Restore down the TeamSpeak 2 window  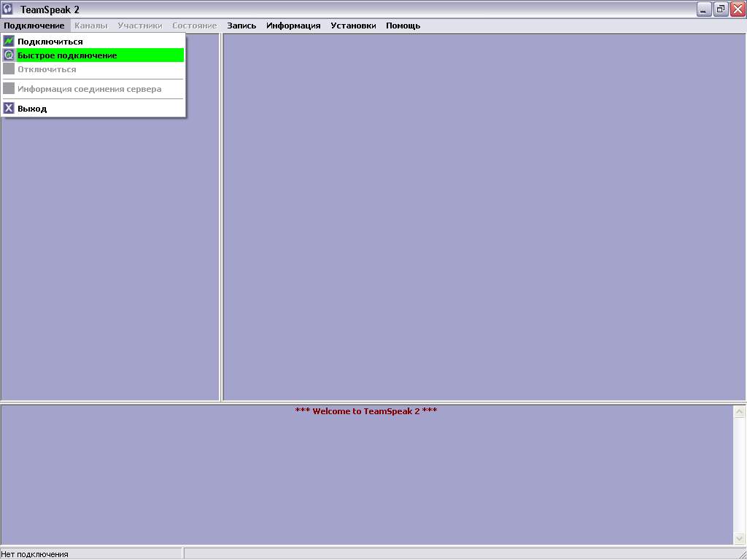[721, 9]
